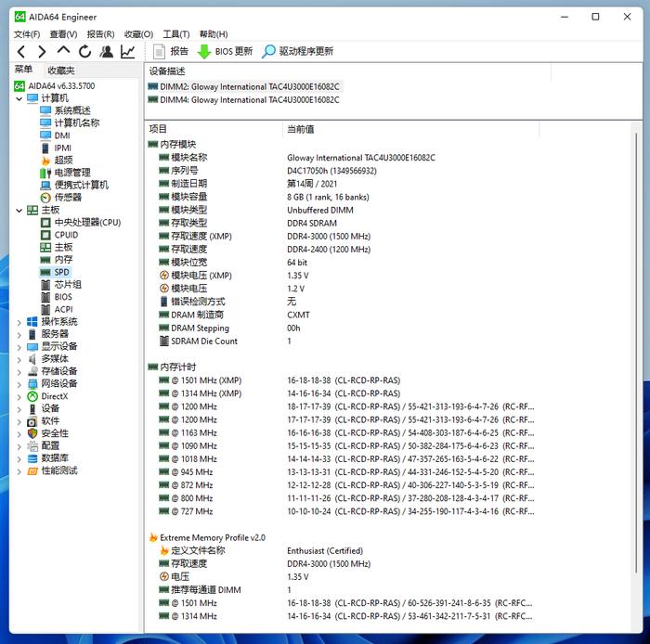Collapse the 计算机 tree node
The height and width of the screenshot is (644, 650).
click(19, 98)
